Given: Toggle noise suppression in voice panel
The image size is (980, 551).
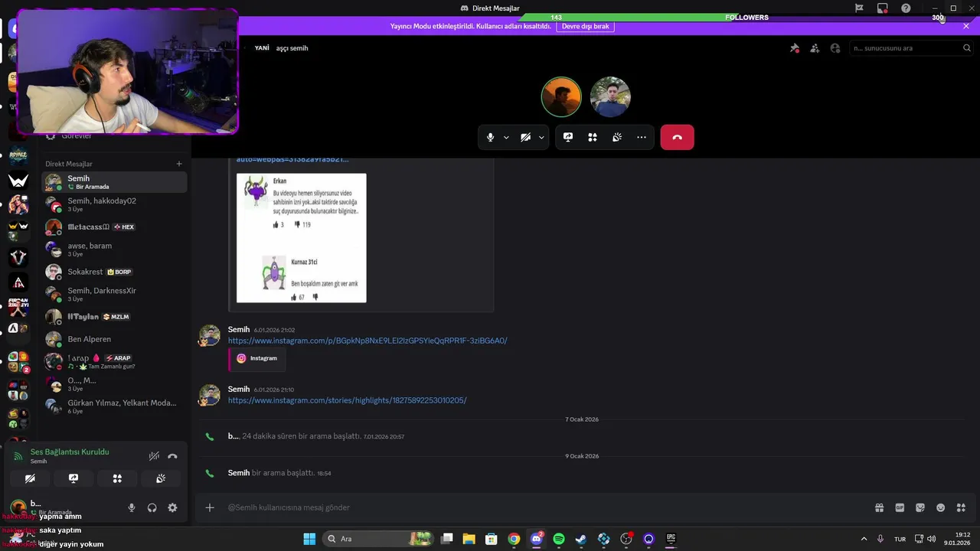Looking at the screenshot, I should [154, 456].
